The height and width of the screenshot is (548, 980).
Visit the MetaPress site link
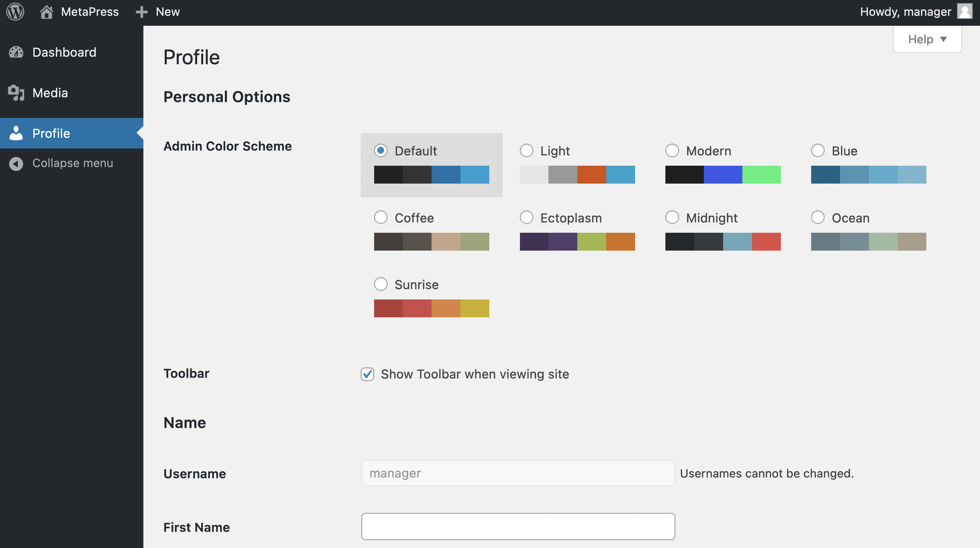(90, 12)
